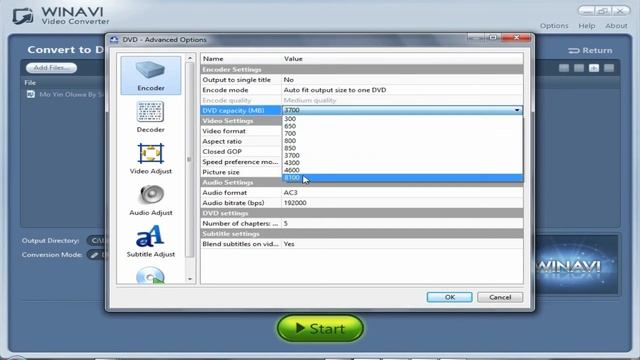This screenshot has height=360, width=640.
Task: Select the Encoder category icon
Action: click(x=151, y=76)
